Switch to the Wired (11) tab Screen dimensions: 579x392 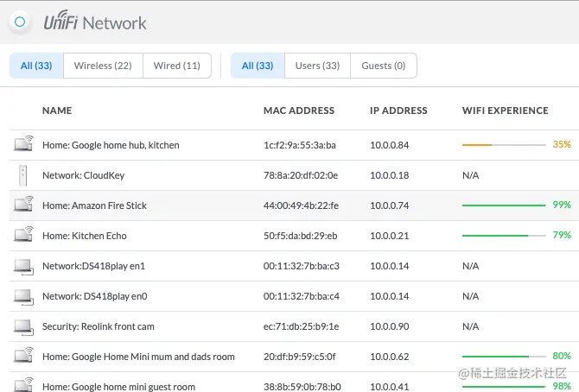click(x=177, y=66)
